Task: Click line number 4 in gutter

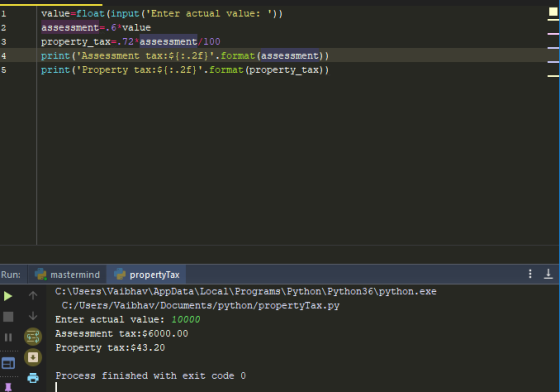Action: (x=4, y=56)
